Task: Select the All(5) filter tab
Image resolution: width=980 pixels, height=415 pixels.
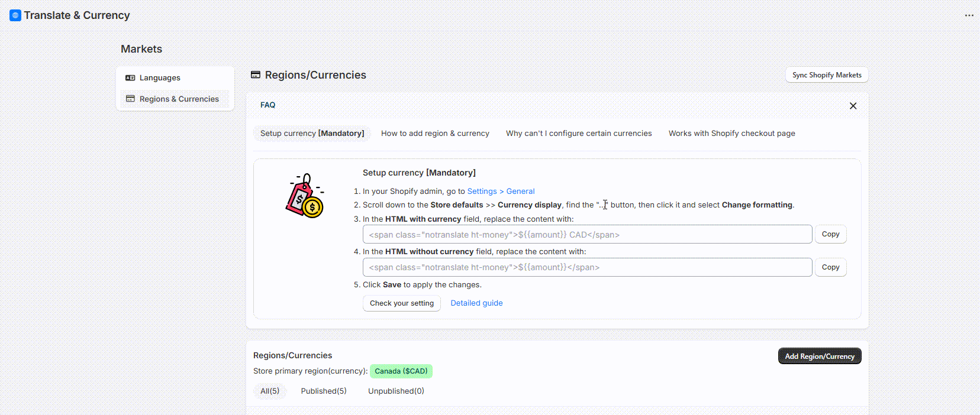Action: 270,391
